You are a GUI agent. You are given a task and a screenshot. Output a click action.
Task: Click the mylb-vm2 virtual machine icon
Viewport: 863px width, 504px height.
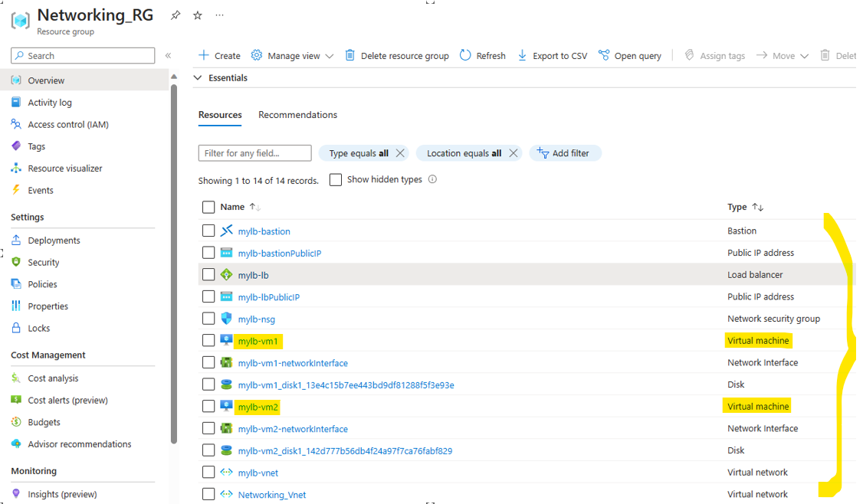tap(226, 407)
